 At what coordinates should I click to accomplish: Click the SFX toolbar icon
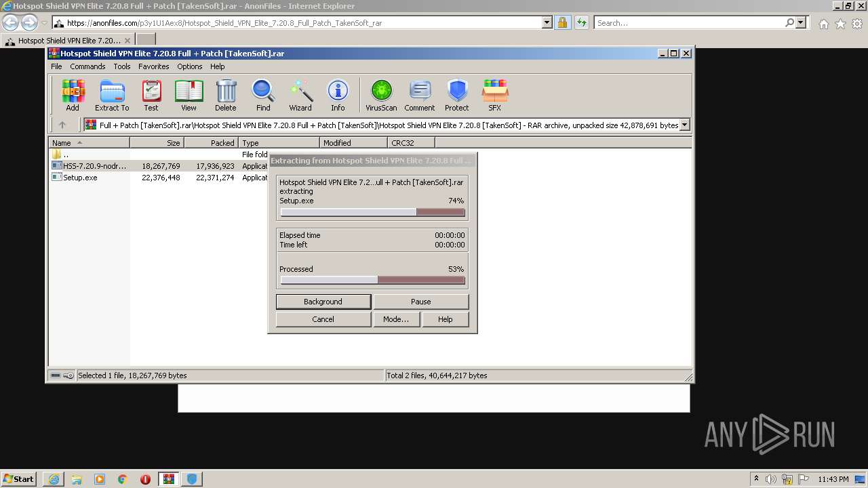click(495, 95)
